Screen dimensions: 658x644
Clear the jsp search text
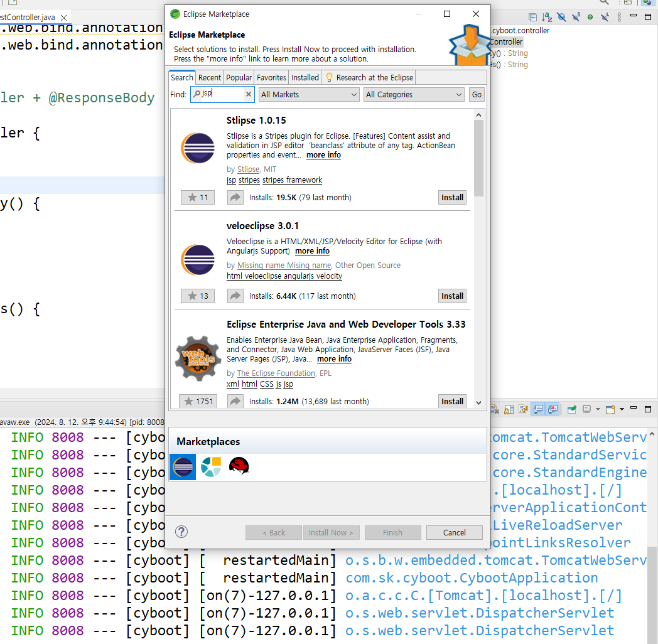coord(249,94)
